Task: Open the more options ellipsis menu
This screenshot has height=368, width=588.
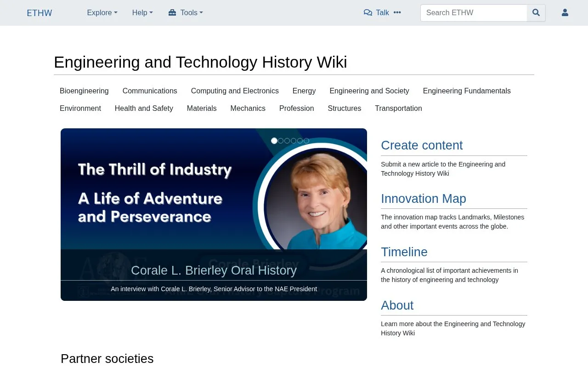Action: [x=397, y=13]
